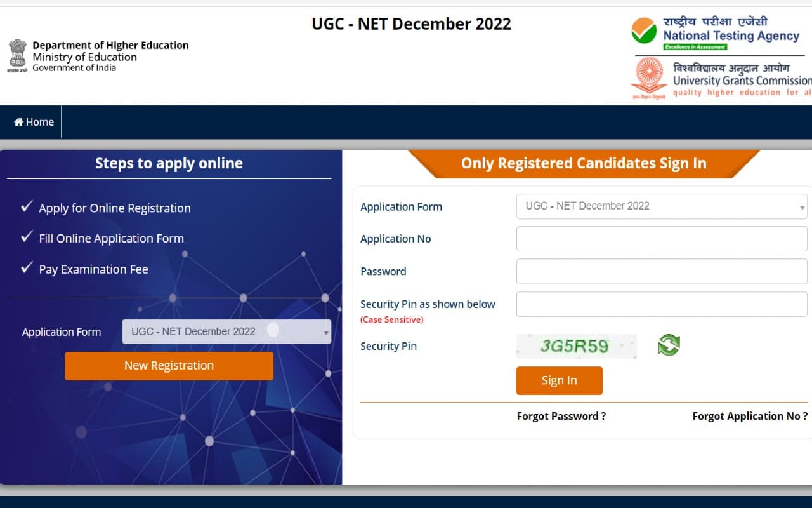Viewport: 812px width, 508px height.
Task: Select the Home menu item
Action: click(x=34, y=121)
